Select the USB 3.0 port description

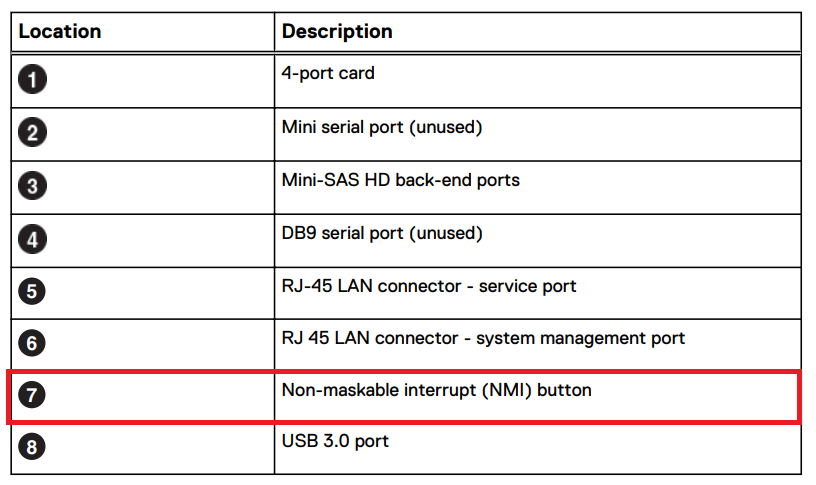[335, 441]
